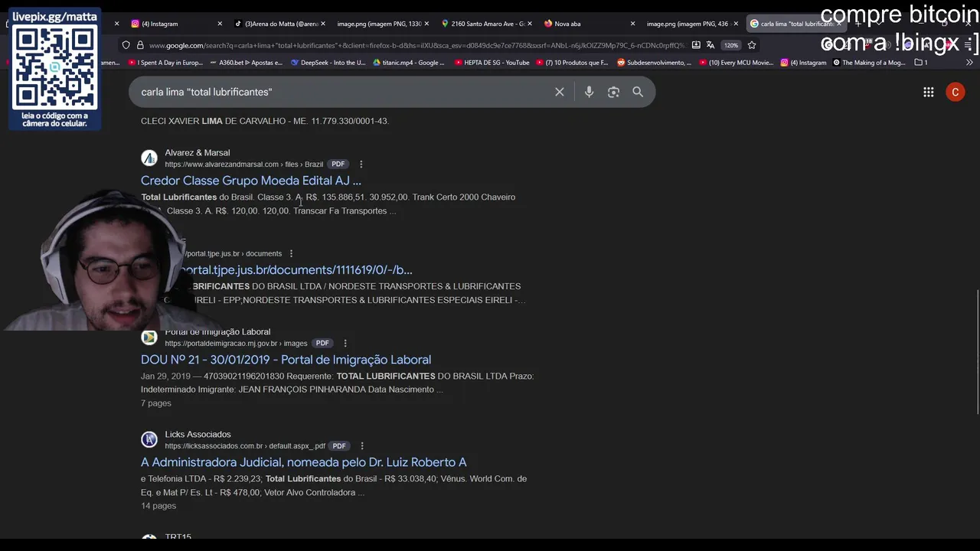Click the Google search query field
This screenshot has width=980, height=551.
pos(343,92)
